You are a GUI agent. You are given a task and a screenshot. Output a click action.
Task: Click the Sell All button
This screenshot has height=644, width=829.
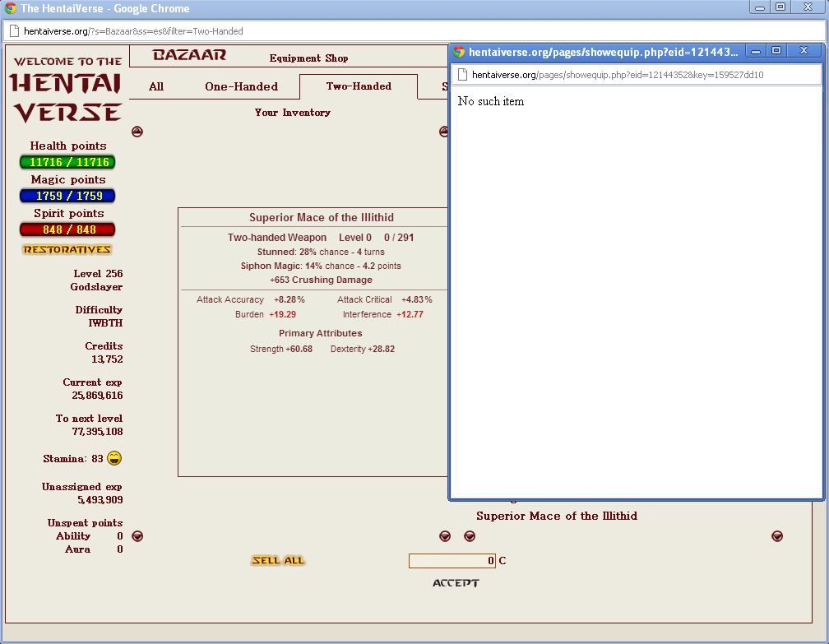click(x=279, y=560)
